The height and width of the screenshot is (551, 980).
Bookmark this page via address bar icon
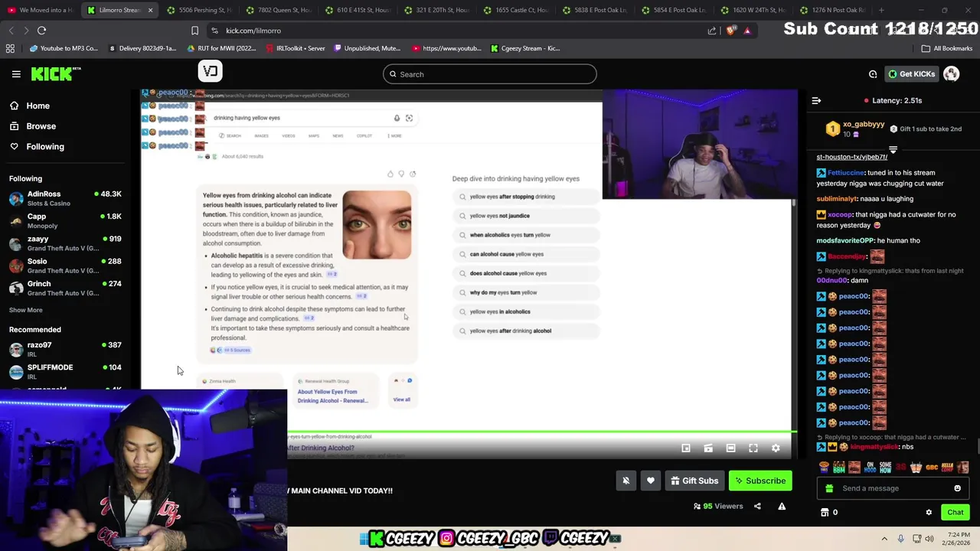194,31
